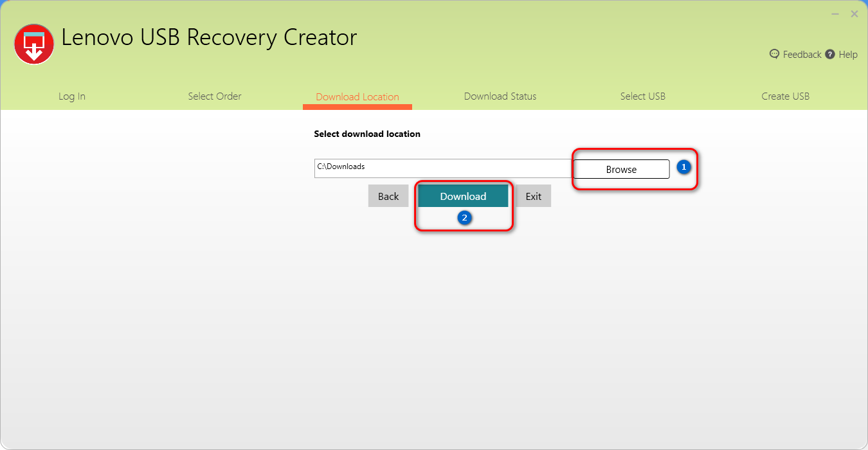
Task: Minimize the Recovery Creator window
Action: pyautogui.click(x=835, y=14)
